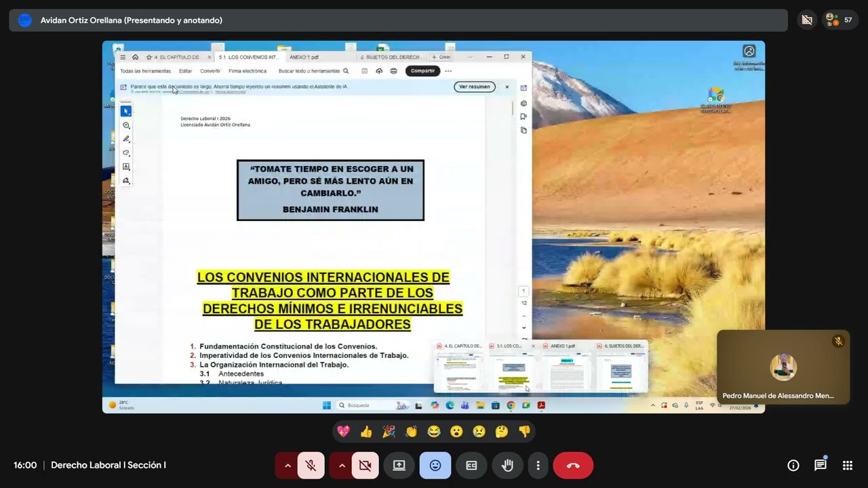Open meeting details info icon
This screenshot has height=488, width=868.
793,466
